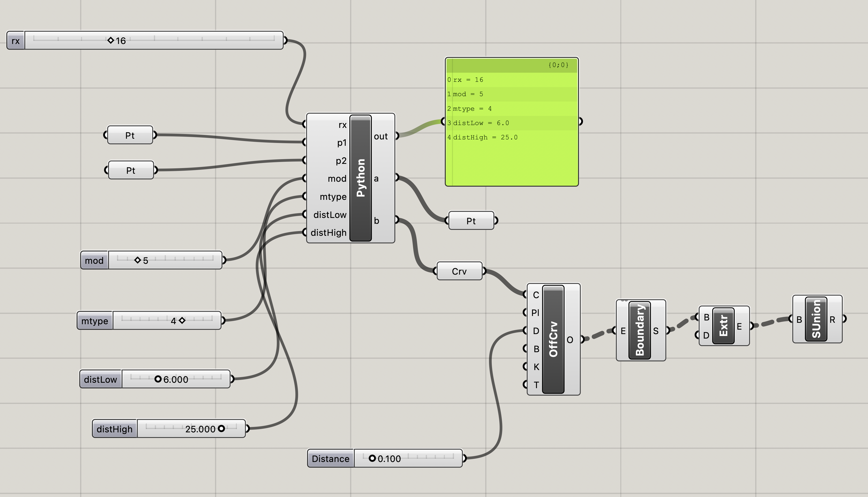This screenshot has height=497, width=868.
Task: Select the mtype slider name label
Action: [x=95, y=320]
